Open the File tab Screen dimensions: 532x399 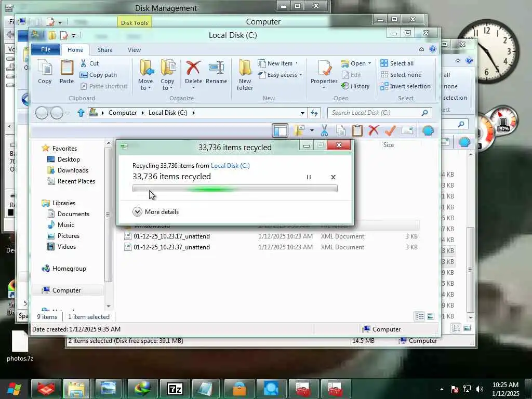click(46, 49)
